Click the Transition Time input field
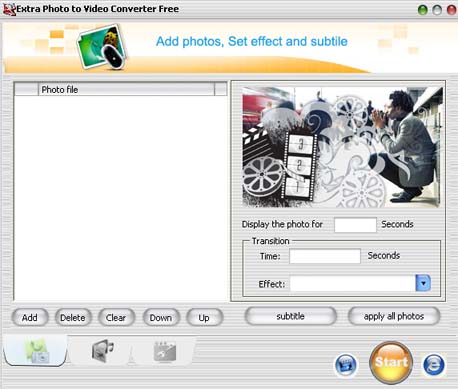Viewport: 458px width, 389px height. pyautogui.click(x=325, y=256)
